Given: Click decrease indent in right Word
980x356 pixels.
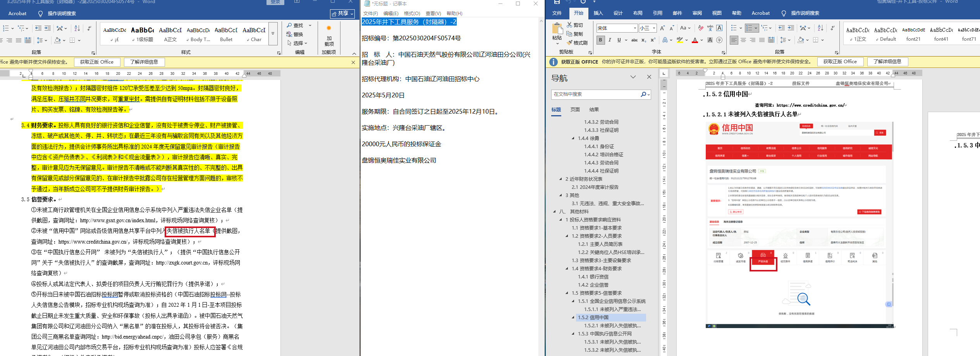Looking at the screenshot, I should 782,28.
